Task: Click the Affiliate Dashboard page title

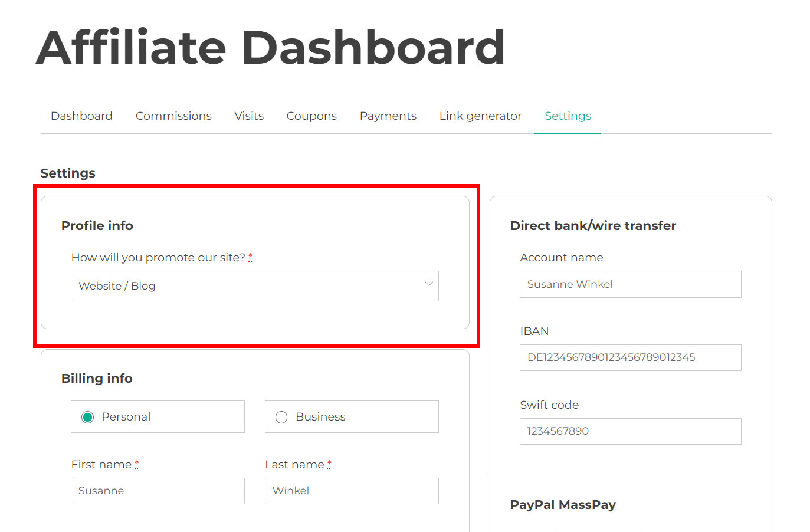Action: click(x=270, y=47)
